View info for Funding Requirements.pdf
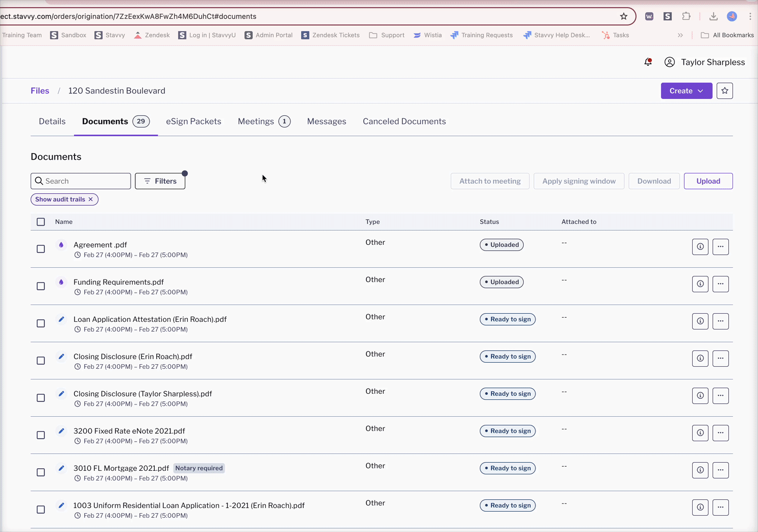This screenshot has height=532, width=758. click(700, 284)
